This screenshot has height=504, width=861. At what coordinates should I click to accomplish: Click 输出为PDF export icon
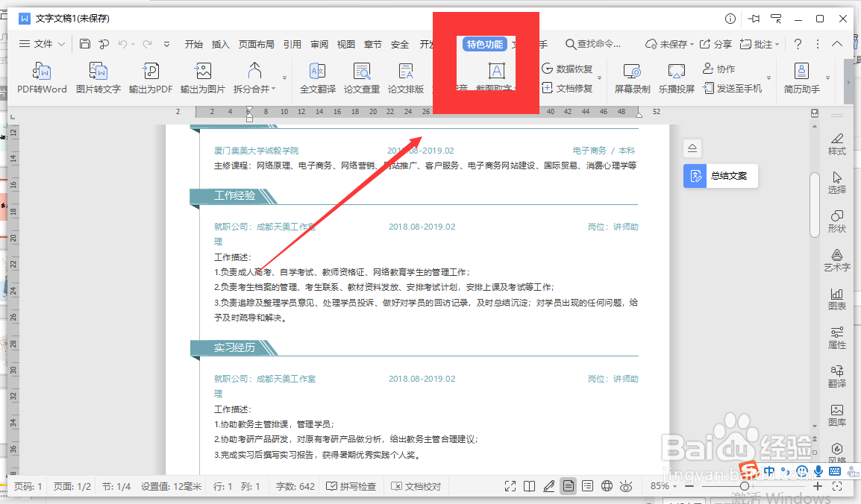tap(151, 78)
